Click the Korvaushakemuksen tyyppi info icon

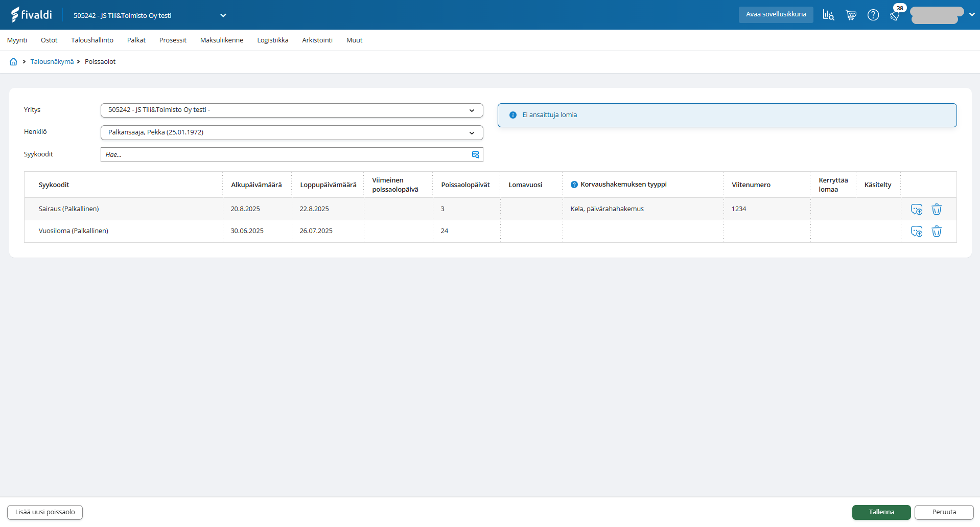point(574,185)
